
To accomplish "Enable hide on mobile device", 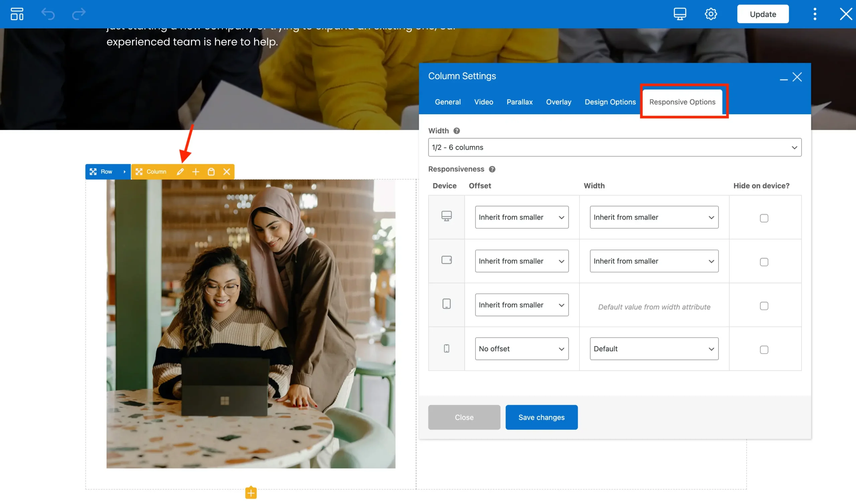I will 764,350.
